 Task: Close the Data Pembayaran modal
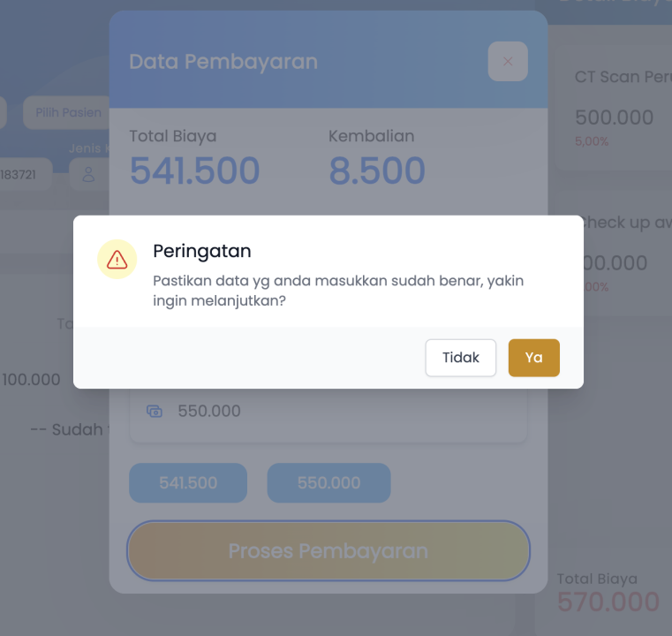(x=508, y=62)
